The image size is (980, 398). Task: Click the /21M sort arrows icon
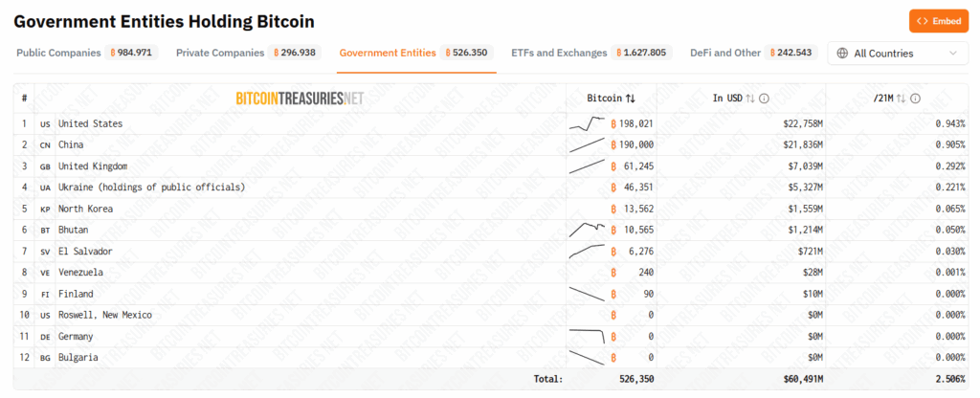[x=902, y=99]
